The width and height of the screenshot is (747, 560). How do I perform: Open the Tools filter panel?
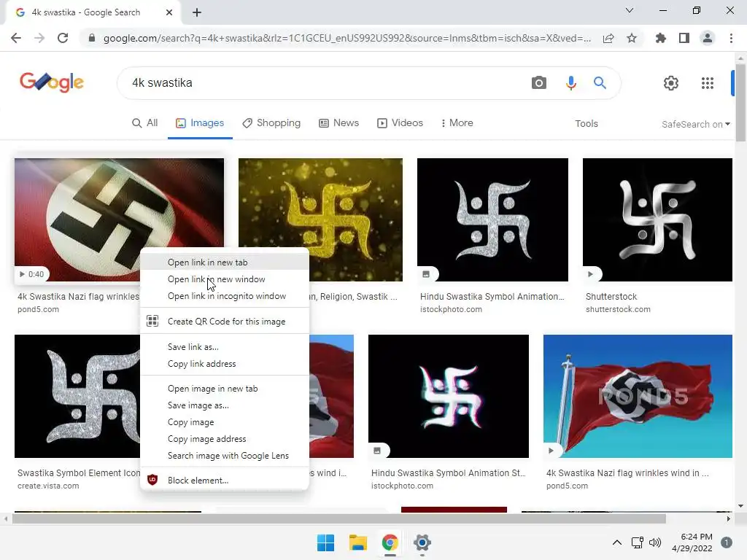[586, 123]
